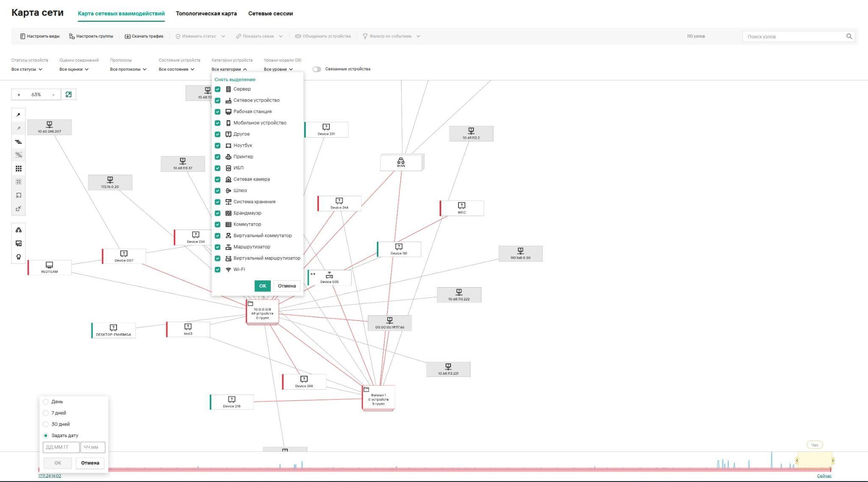Open the Все уровни OSI dropdown
The width and height of the screenshot is (868, 482).
(x=278, y=69)
